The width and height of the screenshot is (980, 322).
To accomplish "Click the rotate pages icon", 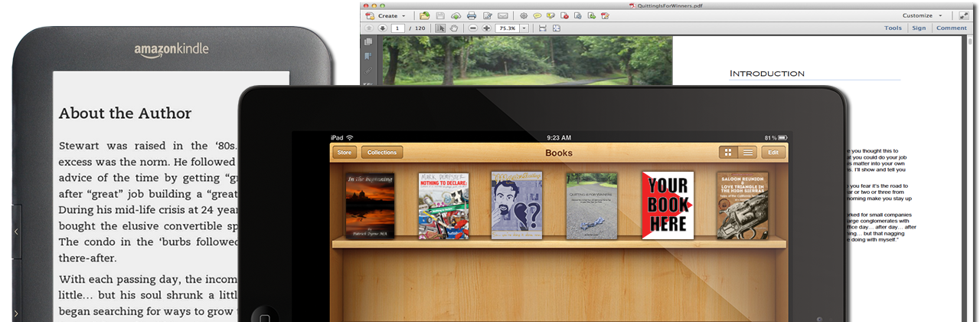I will (578, 15).
